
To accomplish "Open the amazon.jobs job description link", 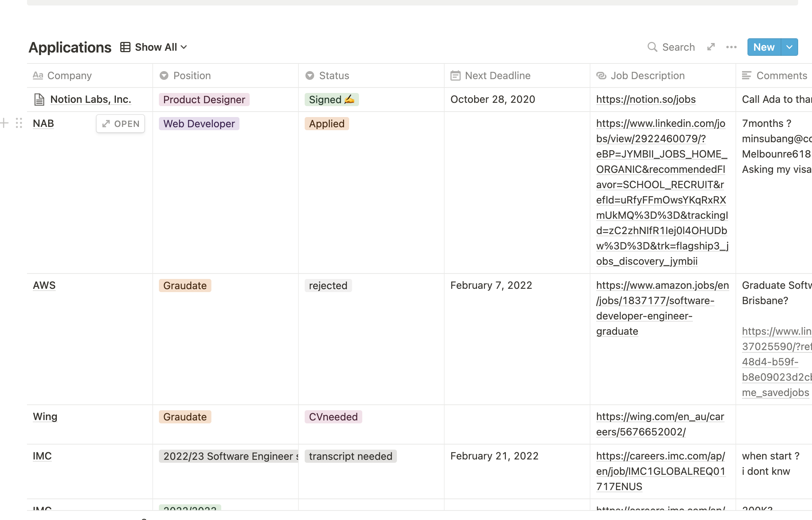I will 663,308.
